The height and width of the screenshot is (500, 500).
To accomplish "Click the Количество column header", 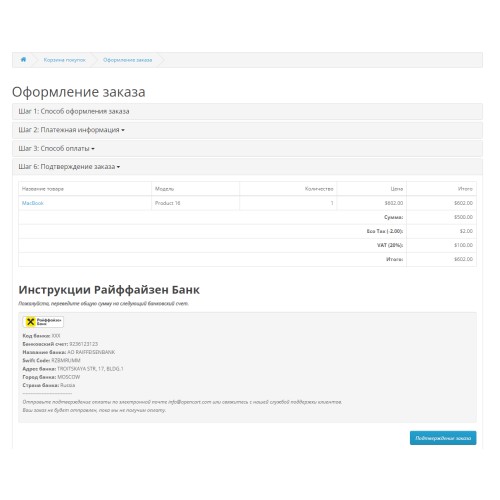I will click(288, 189).
